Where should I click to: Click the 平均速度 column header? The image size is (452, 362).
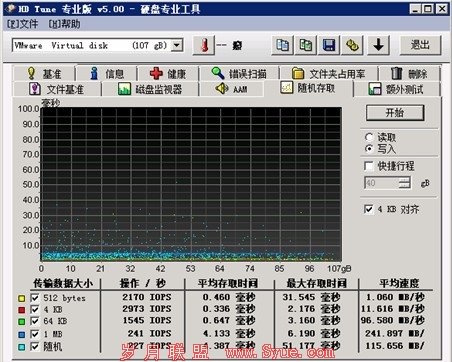(399, 283)
